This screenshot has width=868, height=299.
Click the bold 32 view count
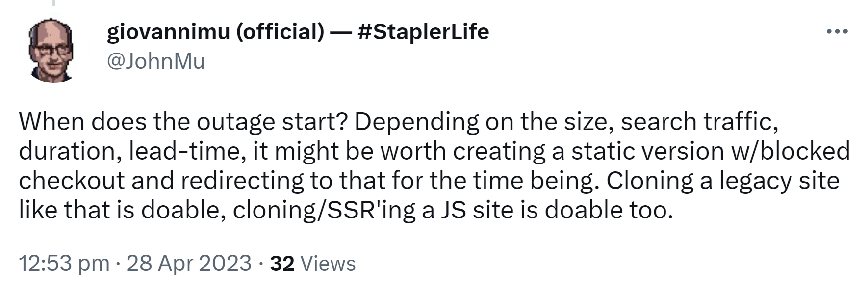click(282, 264)
